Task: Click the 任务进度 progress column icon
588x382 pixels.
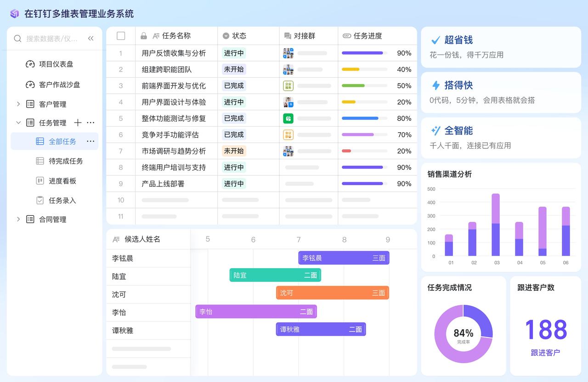Action: (x=347, y=36)
